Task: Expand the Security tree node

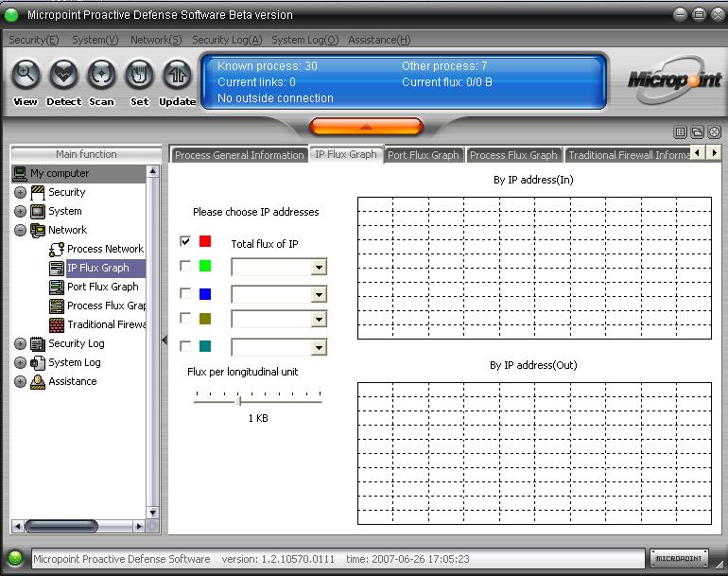Action: [x=20, y=192]
